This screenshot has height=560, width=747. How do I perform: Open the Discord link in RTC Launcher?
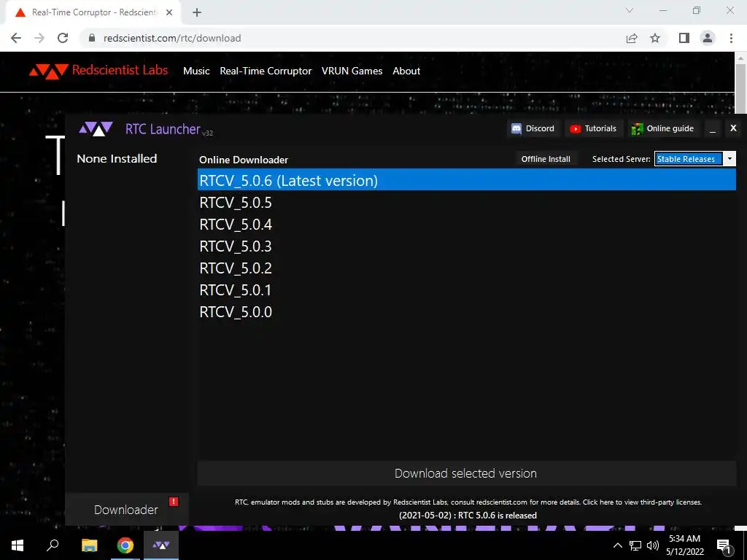coord(533,128)
